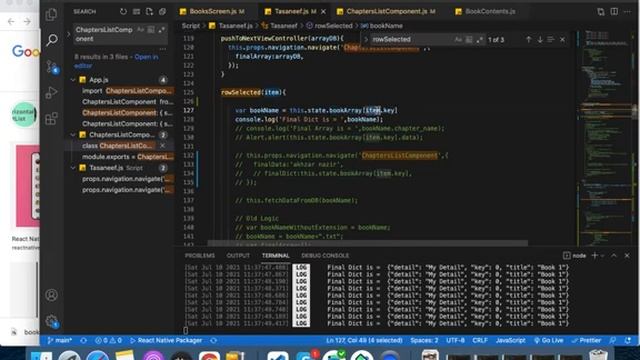Screen dimensions: 640x360
Task: Switch to the ChaptersListComponent.js tab
Action: [387, 11]
